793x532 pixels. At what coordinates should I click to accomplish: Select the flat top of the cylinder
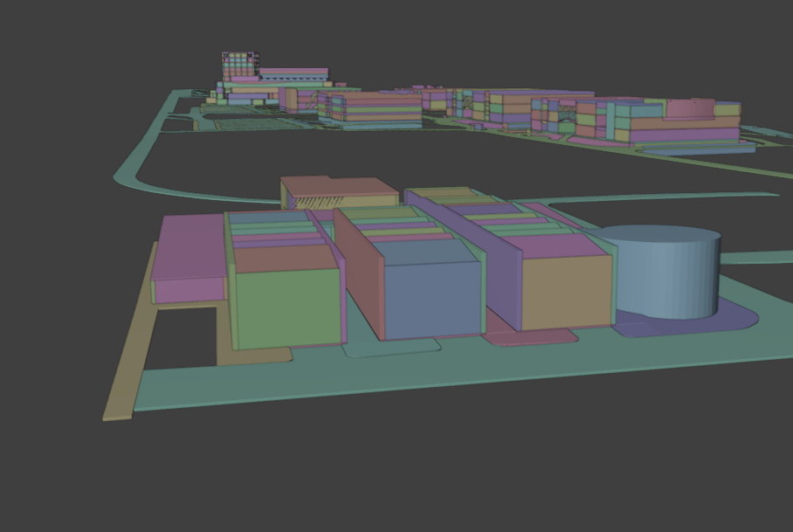point(659,235)
